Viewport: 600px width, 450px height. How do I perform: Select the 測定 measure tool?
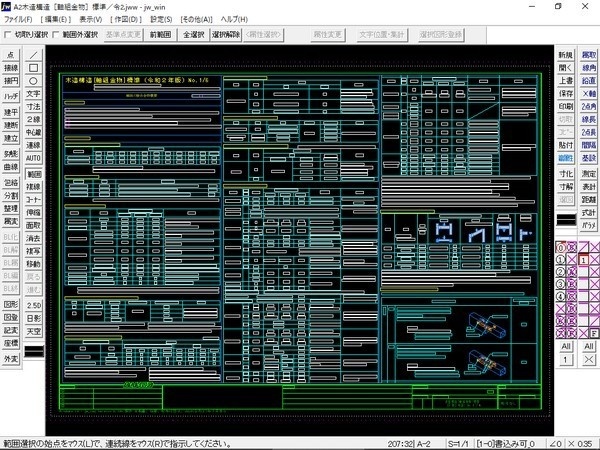589,174
